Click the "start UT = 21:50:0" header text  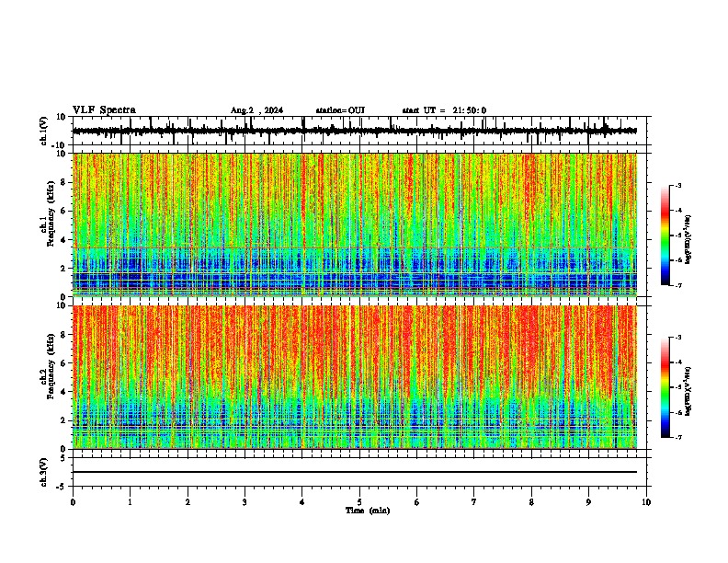pyautogui.click(x=444, y=110)
